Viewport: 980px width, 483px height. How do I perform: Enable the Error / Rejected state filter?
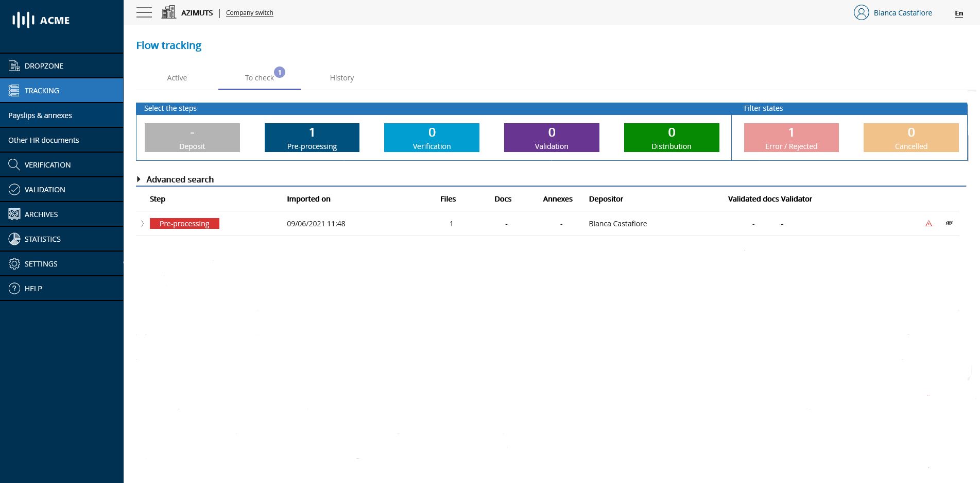(x=791, y=138)
